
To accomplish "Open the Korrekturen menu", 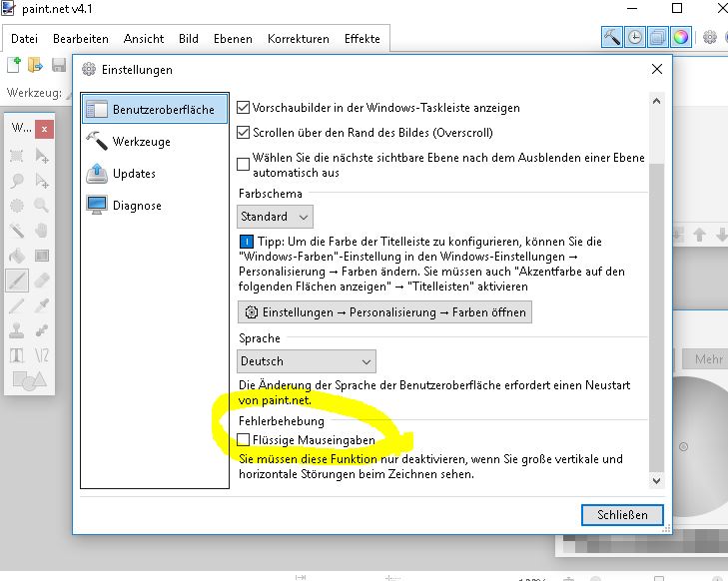I will 298,39.
